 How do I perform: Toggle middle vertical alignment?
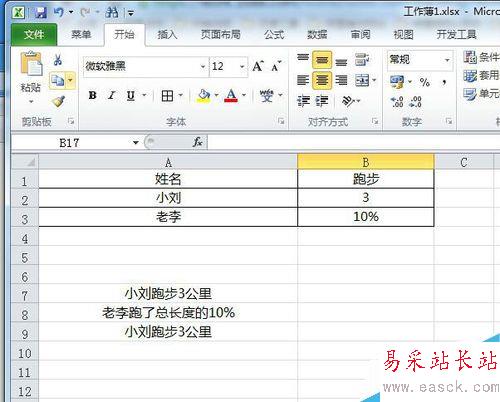pyautogui.click(x=322, y=60)
